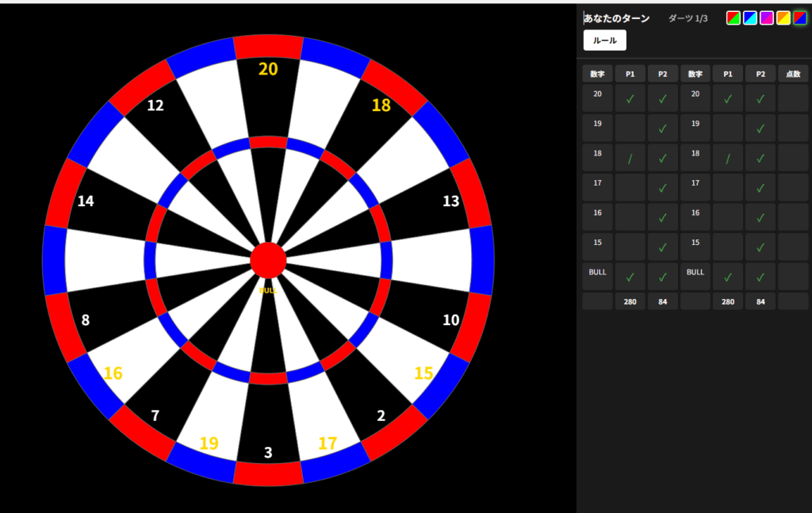Hit the outer double ring below 3
The width and height of the screenshot is (812, 513).
click(268, 473)
